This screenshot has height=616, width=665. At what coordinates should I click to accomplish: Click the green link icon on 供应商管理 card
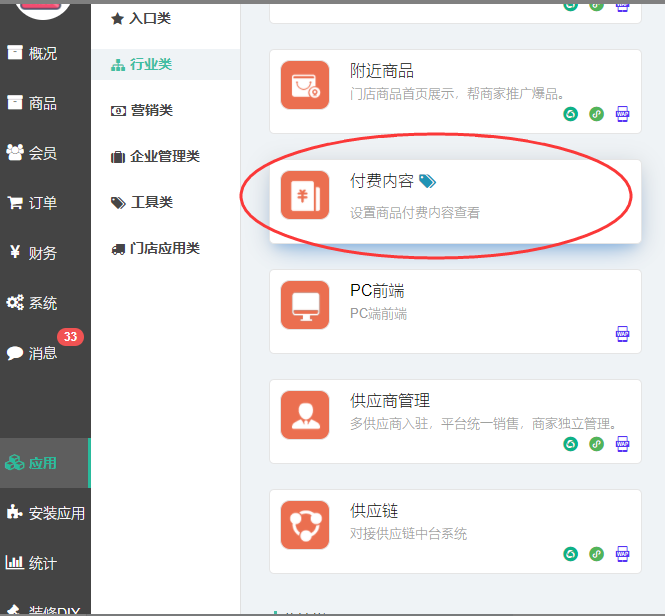[596, 444]
